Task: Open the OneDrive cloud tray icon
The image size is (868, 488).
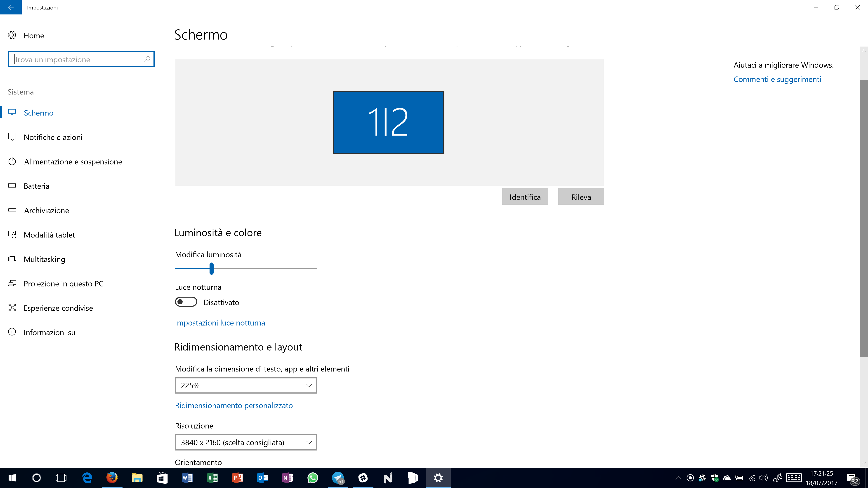Action: [727, 478]
